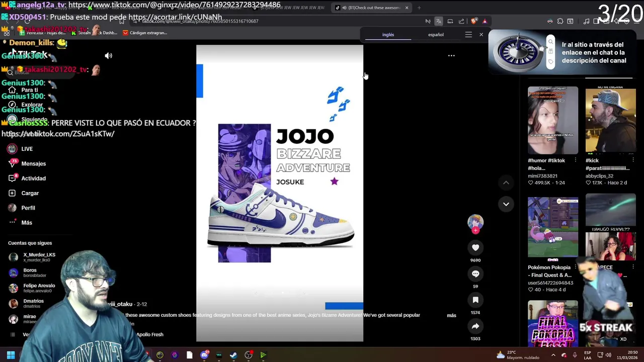Open options for #kick video
644x362 pixels.
coord(633,160)
